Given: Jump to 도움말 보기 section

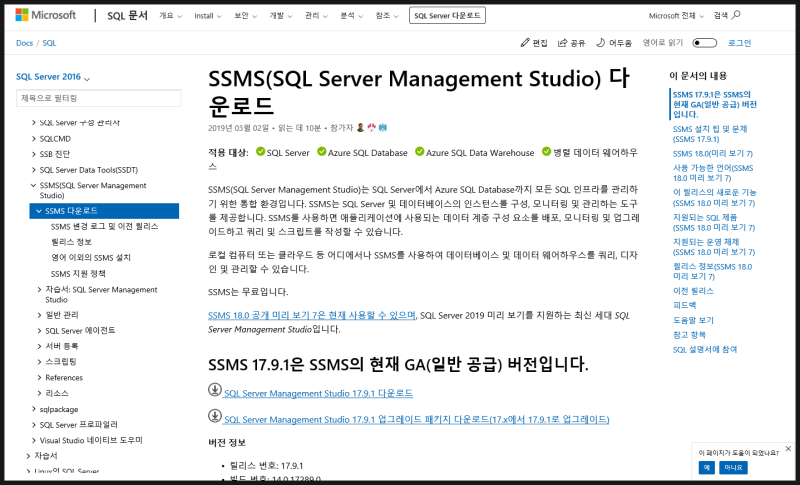Looking at the screenshot, I should pos(693,320).
